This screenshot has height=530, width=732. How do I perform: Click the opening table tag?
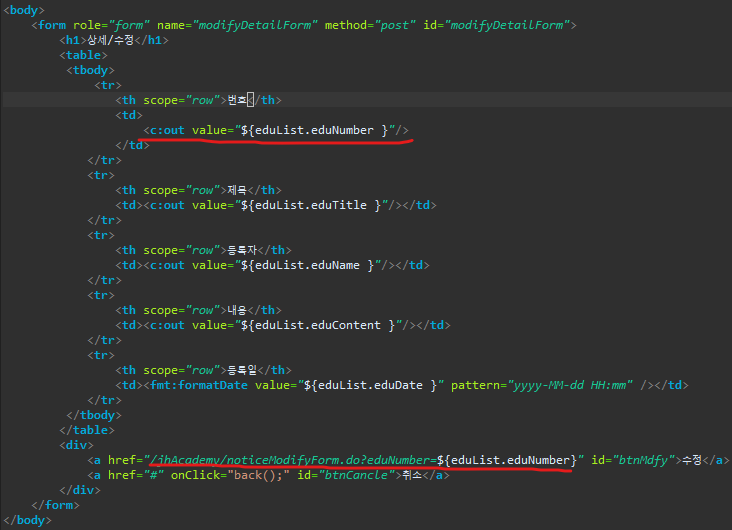(x=84, y=55)
